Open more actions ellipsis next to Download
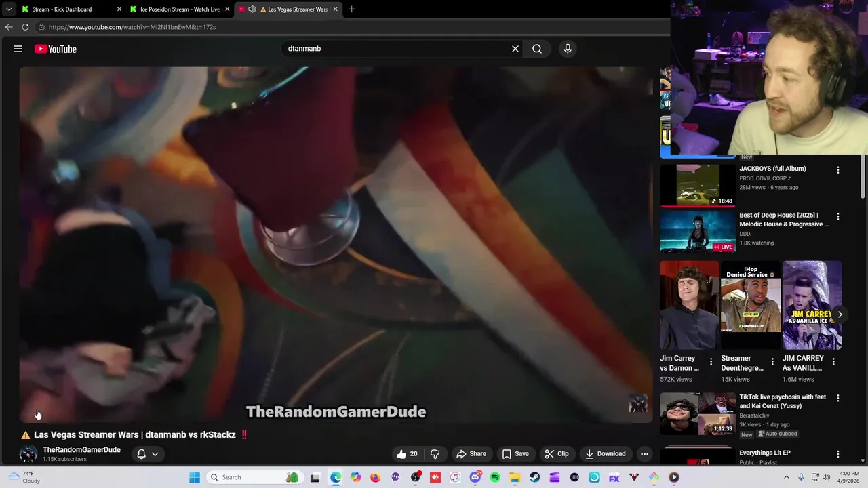 (x=645, y=454)
